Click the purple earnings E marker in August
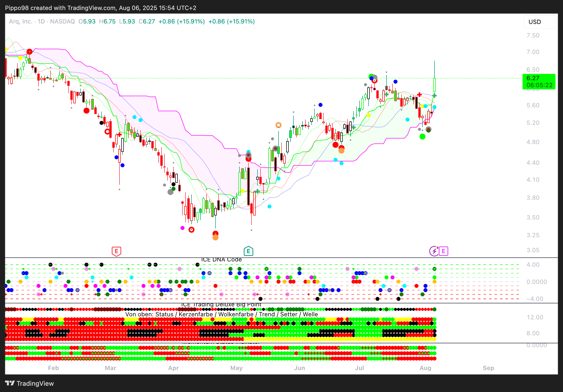The width and height of the screenshot is (563, 392). coord(443,251)
